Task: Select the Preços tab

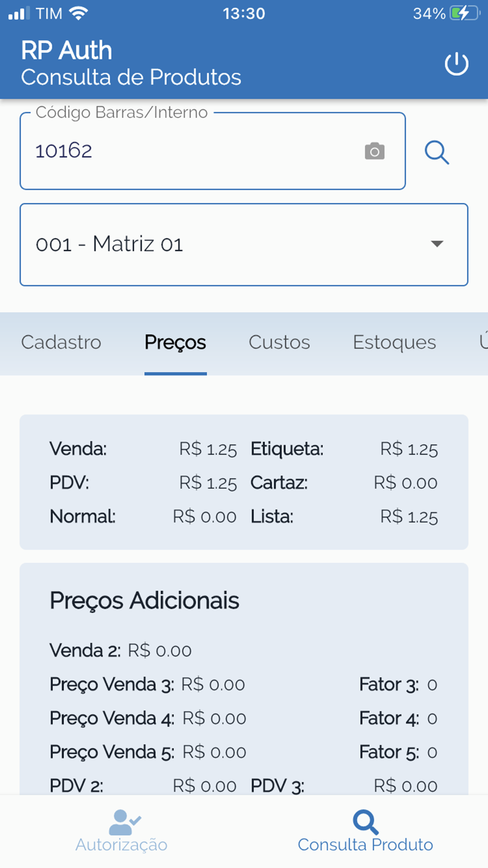Action: 175,342
